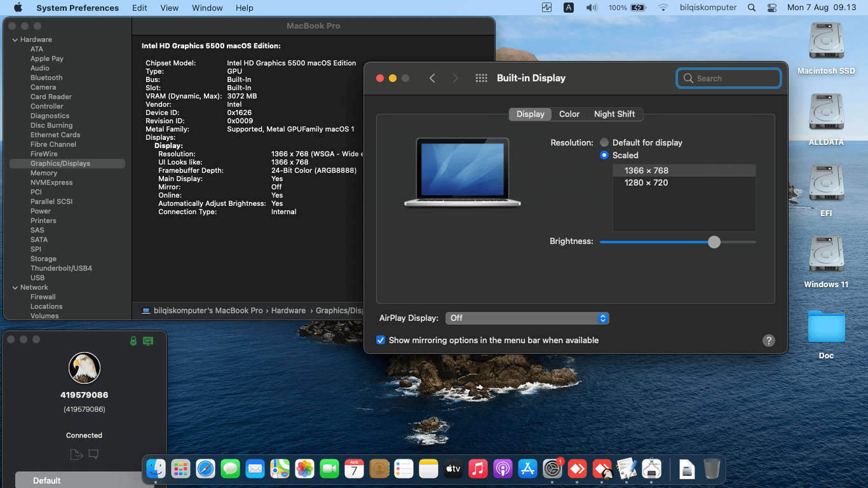Open the View menu
Viewport: 868px width, 488px height.
170,8
